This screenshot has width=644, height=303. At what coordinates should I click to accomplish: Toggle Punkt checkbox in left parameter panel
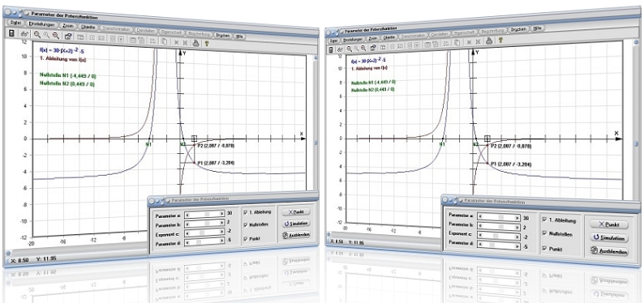pyautogui.click(x=246, y=238)
